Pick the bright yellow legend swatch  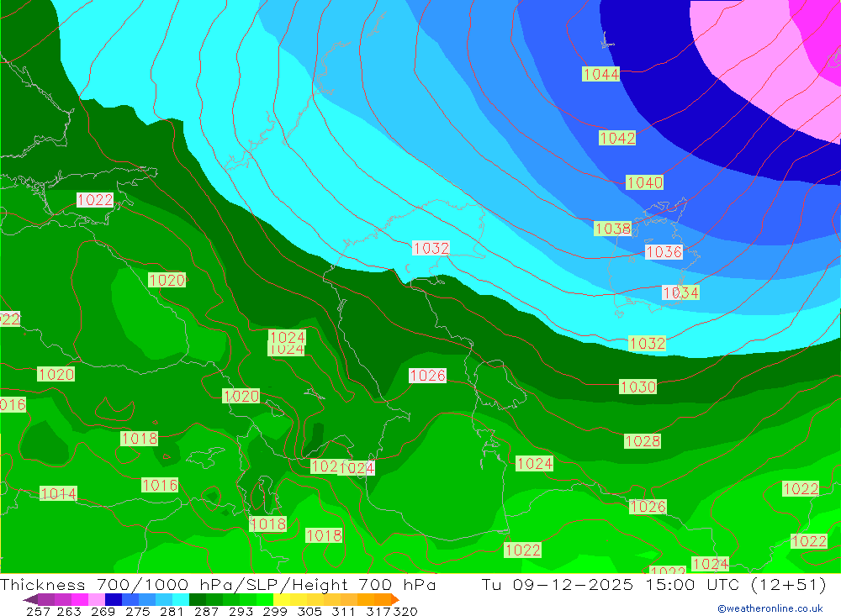click(282, 600)
